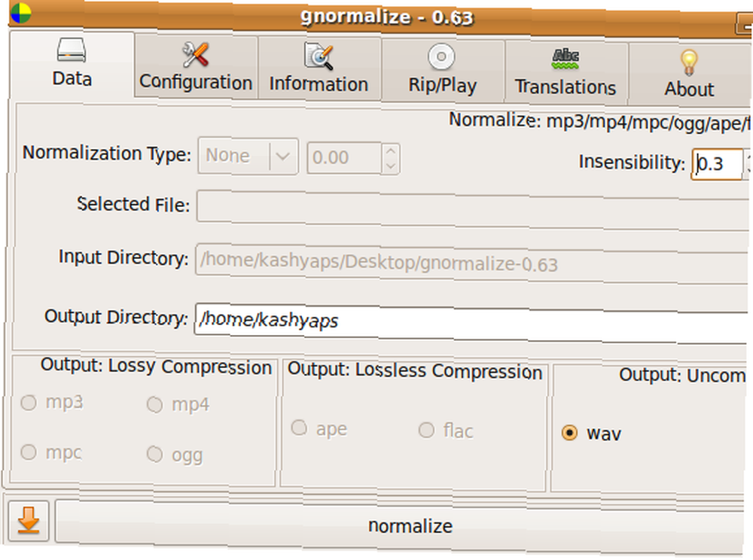Image resolution: width=753 pixels, height=560 pixels.
Task: Go to the Rip/Play tab
Action: (442, 72)
